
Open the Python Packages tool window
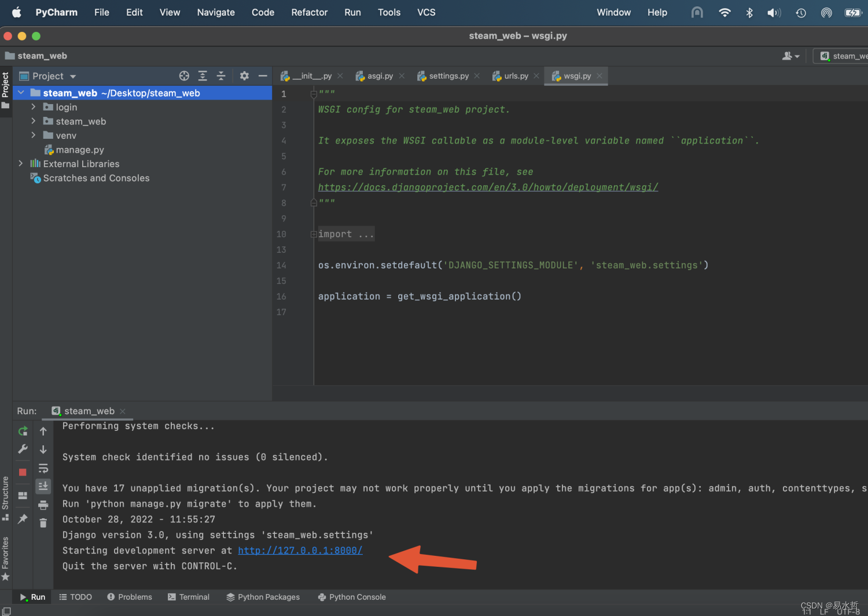click(263, 597)
